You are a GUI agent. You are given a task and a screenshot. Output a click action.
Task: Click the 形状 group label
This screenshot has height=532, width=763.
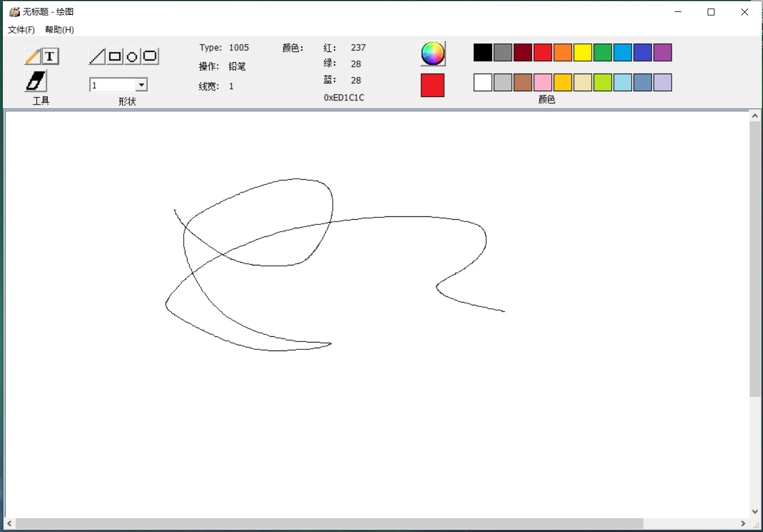pyautogui.click(x=127, y=102)
